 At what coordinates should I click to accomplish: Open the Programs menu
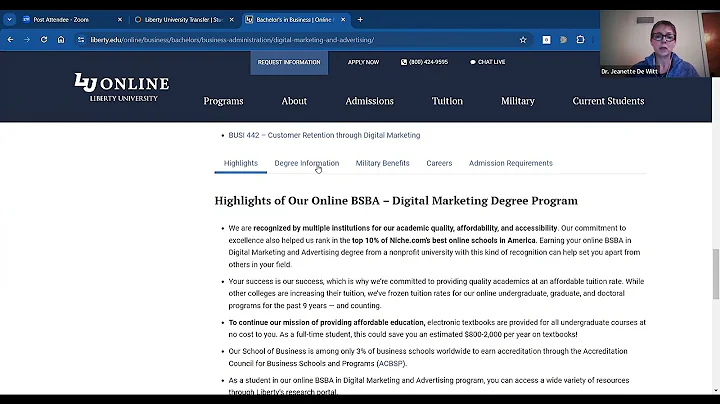coord(223,101)
